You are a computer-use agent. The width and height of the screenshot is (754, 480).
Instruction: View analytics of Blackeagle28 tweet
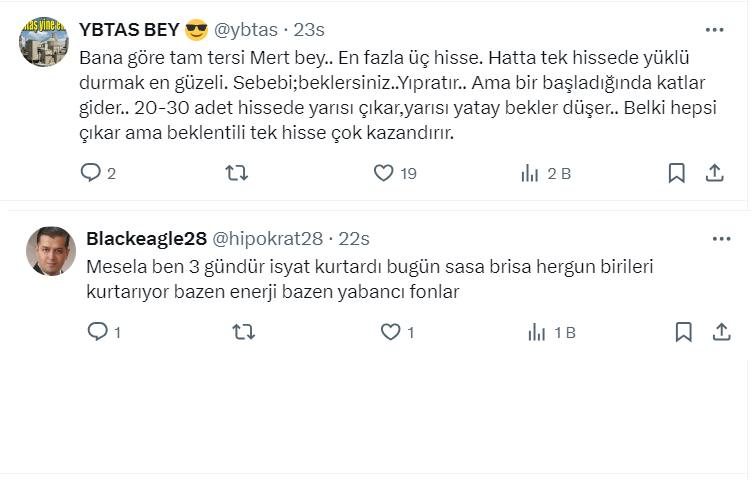[536, 332]
